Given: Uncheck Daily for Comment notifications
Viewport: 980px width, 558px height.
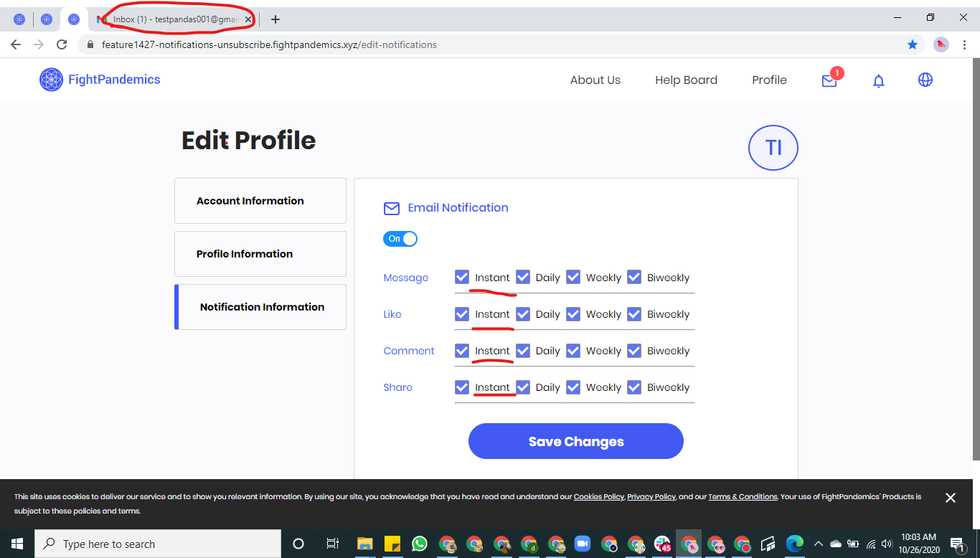Looking at the screenshot, I should click(523, 350).
